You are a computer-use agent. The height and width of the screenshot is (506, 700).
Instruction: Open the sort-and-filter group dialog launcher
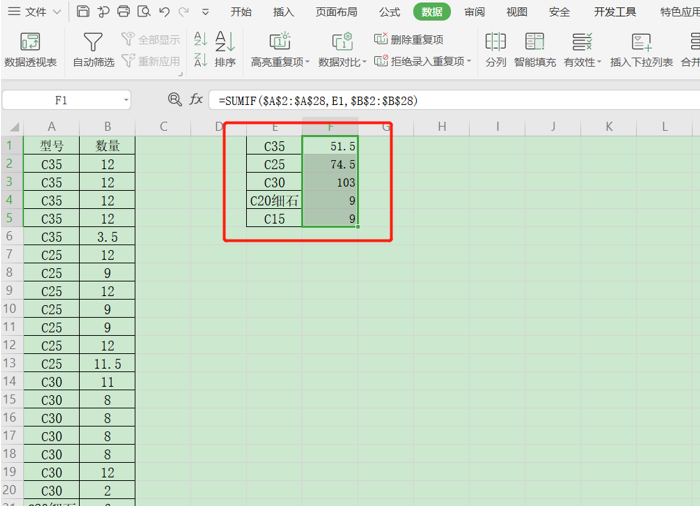pyautogui.click(x=180, y=74)
